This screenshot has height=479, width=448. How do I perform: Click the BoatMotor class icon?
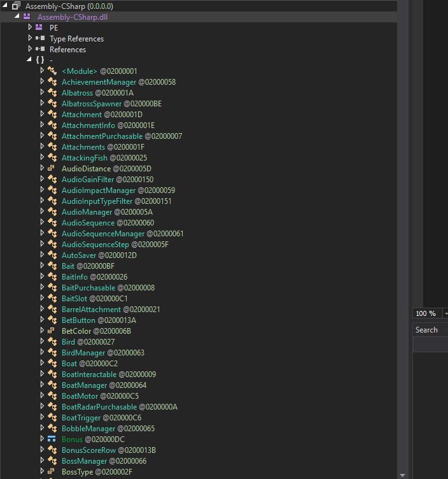pos(52,396)
